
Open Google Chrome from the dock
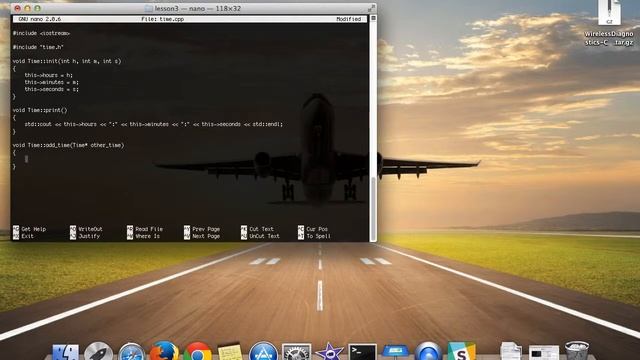coord(198,351)
